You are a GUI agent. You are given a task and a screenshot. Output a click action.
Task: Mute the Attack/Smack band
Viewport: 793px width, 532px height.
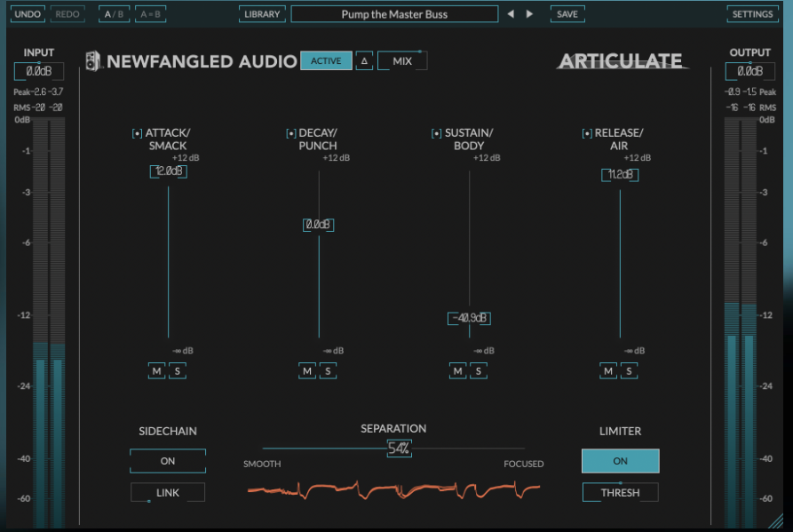click(157, 371)
